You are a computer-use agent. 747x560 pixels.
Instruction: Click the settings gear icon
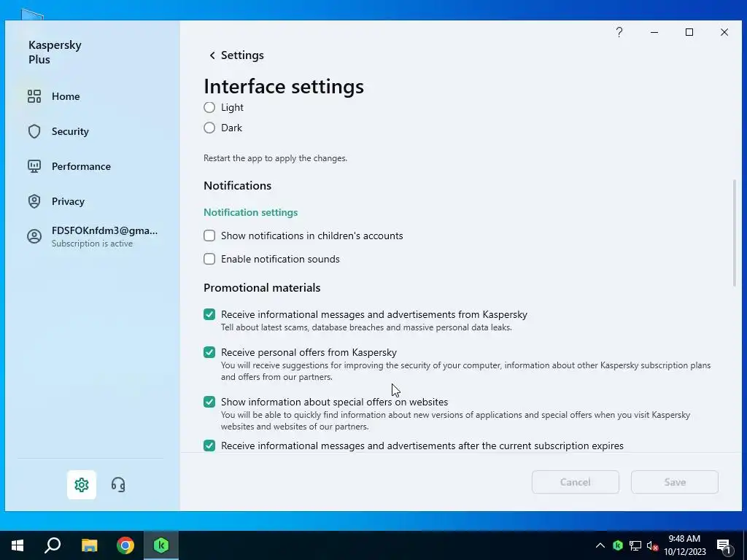pos(82,485)
